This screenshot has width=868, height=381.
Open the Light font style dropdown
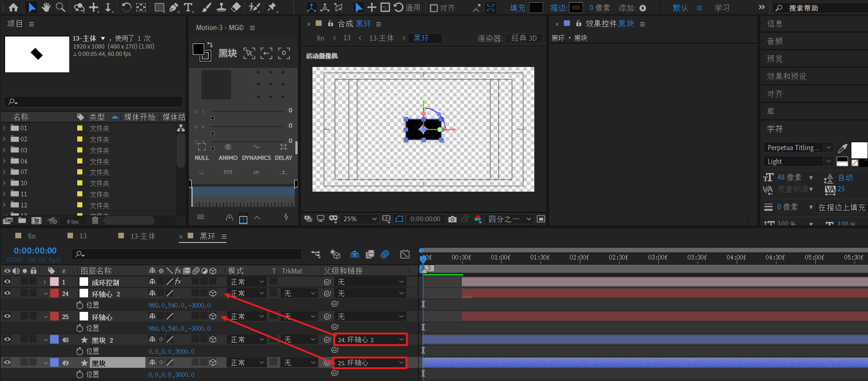(798, 161)
